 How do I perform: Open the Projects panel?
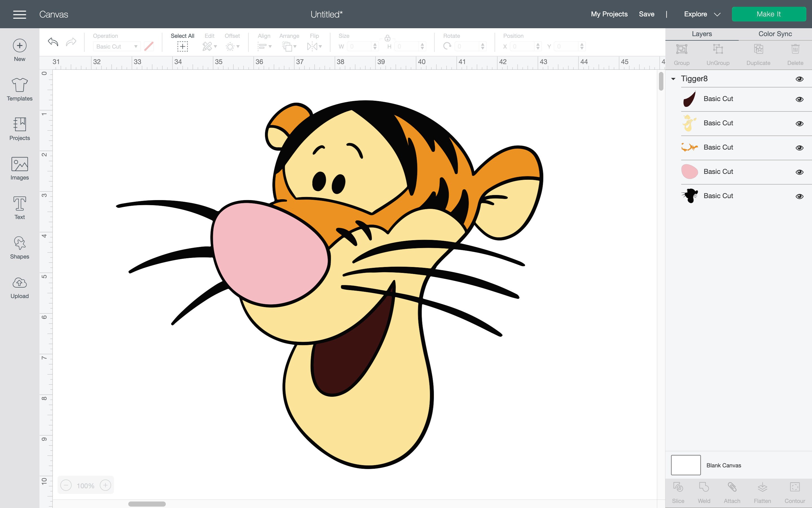pyautogui.click(x=19, y=129)
